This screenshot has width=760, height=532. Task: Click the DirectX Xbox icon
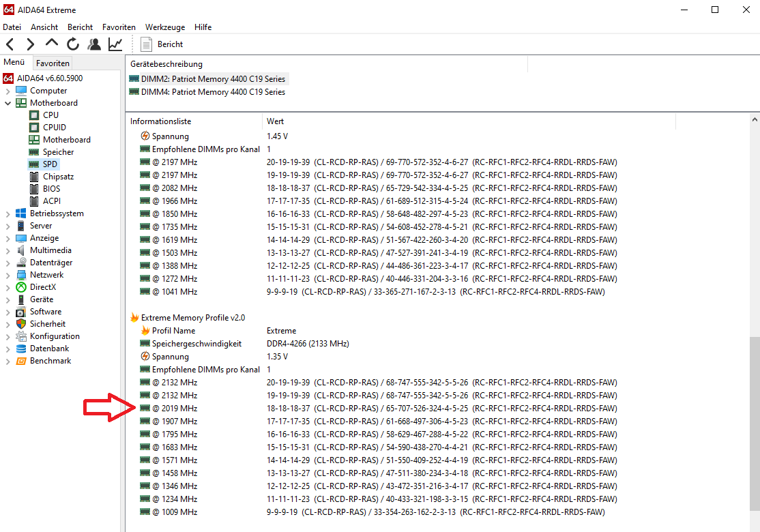pos(21,287)
